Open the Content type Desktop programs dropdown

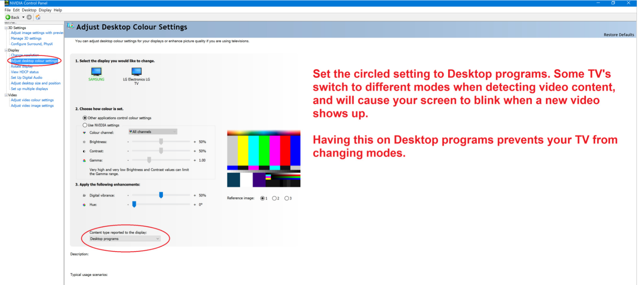(x=124, y=239)
